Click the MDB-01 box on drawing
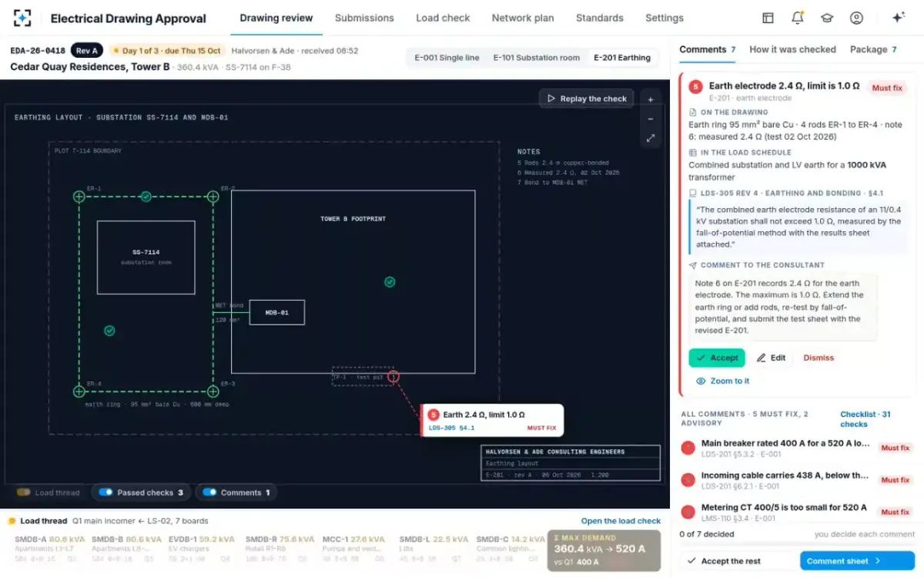 277,312
